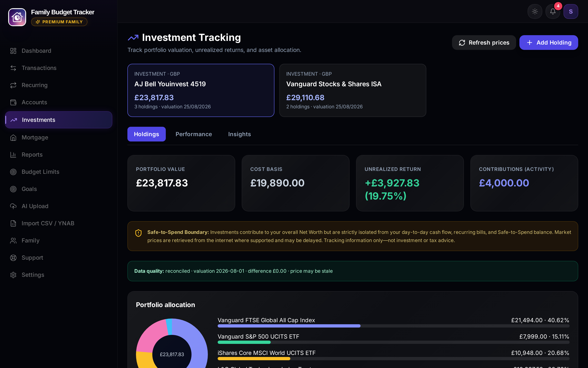This screenshot has width=588, height=368.
Task: Select the Vanguard Stocks & Shares ISA card
Action: (353, 90)
